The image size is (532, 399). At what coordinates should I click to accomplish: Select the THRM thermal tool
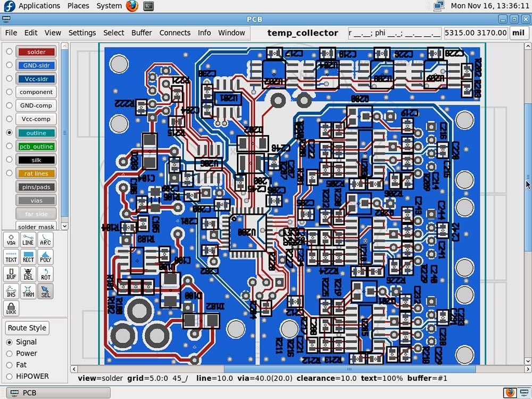tap(28, 292)
